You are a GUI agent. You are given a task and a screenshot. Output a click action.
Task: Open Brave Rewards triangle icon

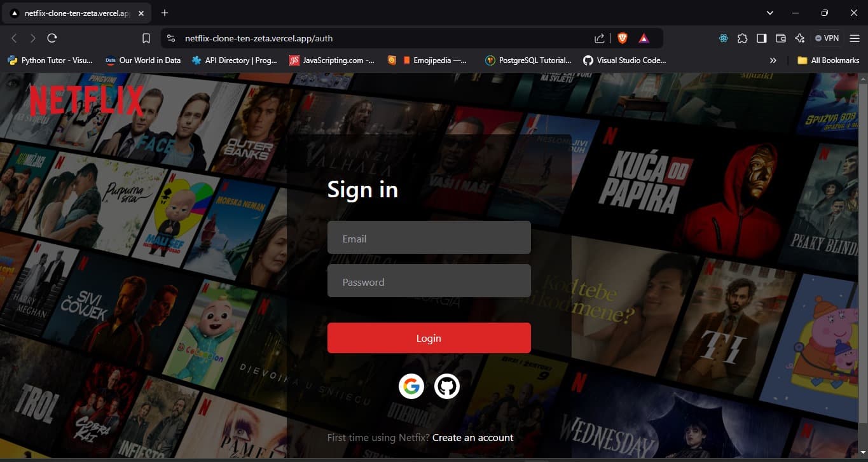pos(644,38)
